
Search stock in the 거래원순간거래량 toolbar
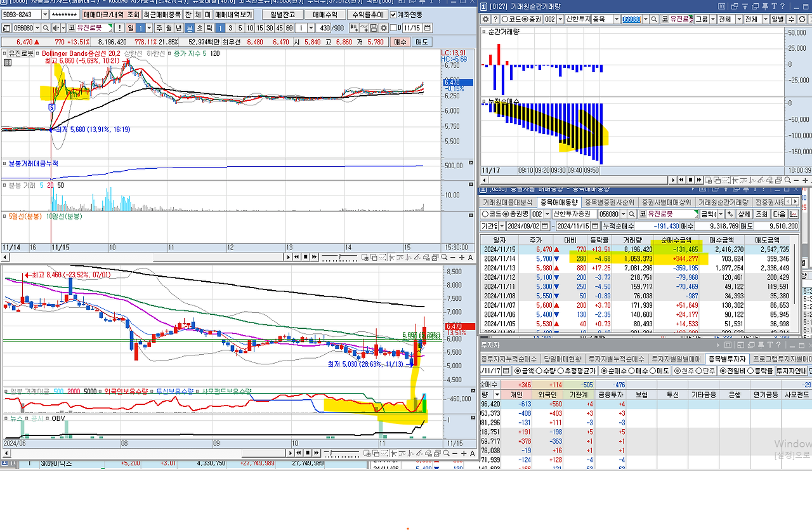click(x=654, y=19)
